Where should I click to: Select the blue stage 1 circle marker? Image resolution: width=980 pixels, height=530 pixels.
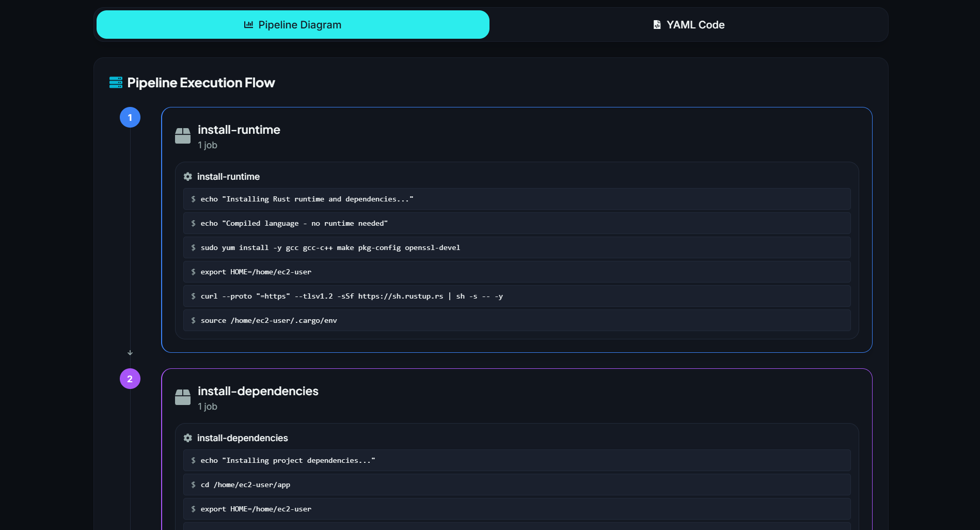pos(130,117)
